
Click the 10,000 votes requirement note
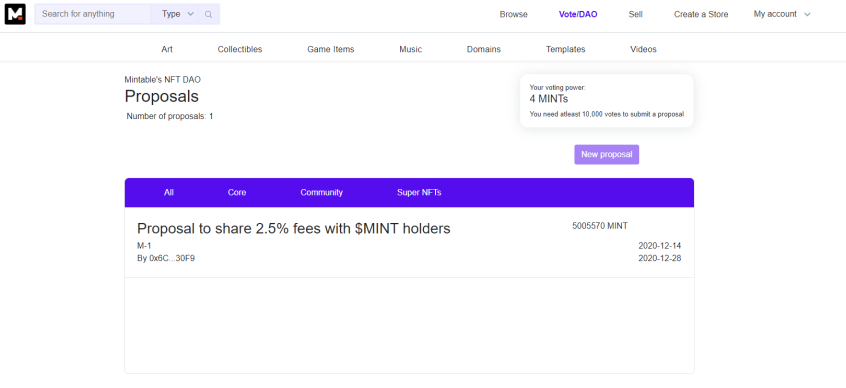click(x=606, y=114)
